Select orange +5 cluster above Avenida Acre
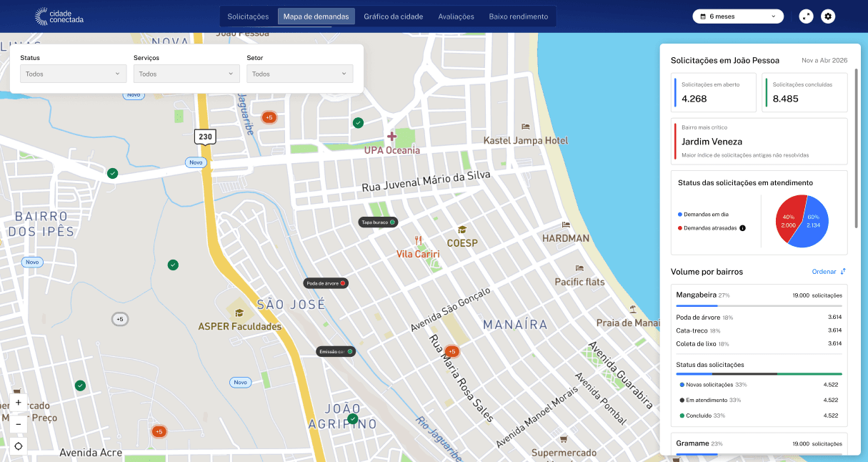868x462 pixels. (159, 431)
